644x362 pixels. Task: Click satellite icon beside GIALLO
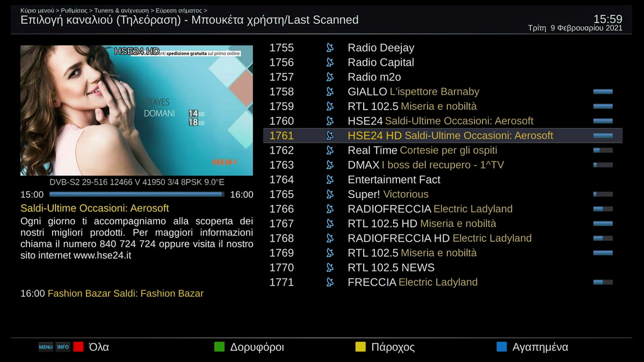(330, 92)
